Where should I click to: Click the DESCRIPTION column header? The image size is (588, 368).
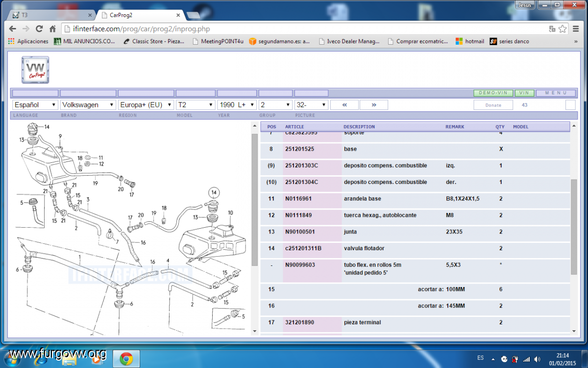[359, 127]
